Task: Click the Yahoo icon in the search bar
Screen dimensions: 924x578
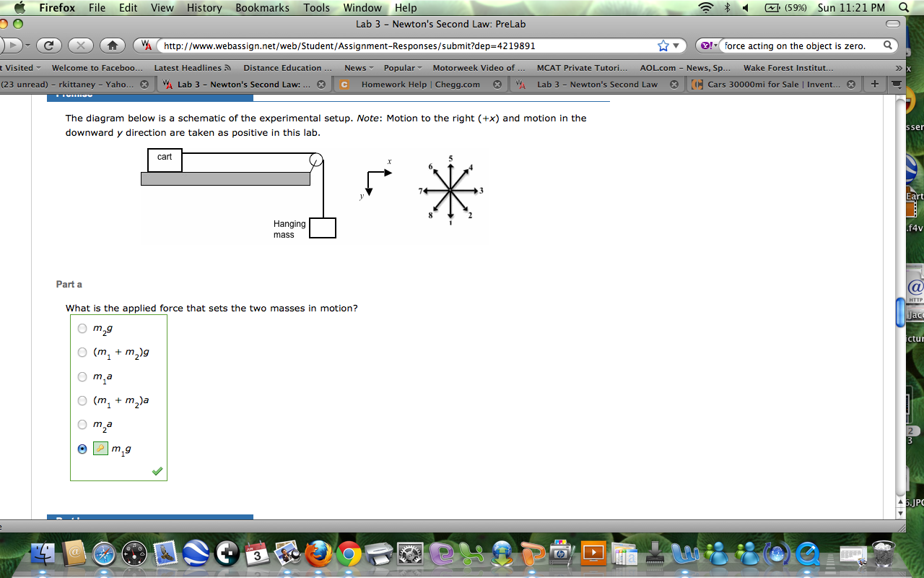Action: [704, 44]
